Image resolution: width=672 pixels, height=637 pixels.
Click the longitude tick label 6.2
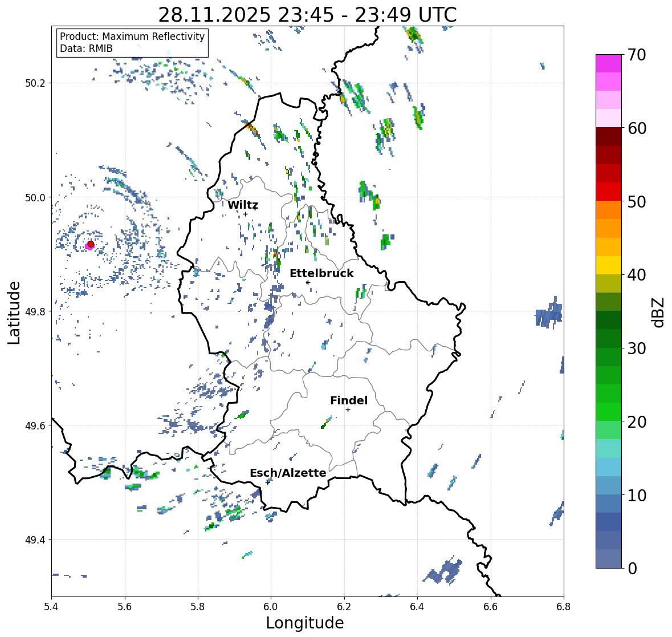click(x=344, y=607)
